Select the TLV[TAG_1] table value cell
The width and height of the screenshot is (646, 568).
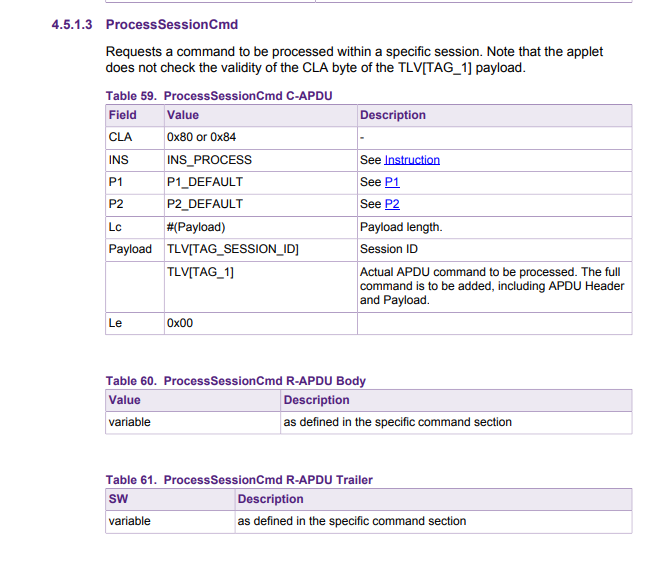[x=200, y=272]
